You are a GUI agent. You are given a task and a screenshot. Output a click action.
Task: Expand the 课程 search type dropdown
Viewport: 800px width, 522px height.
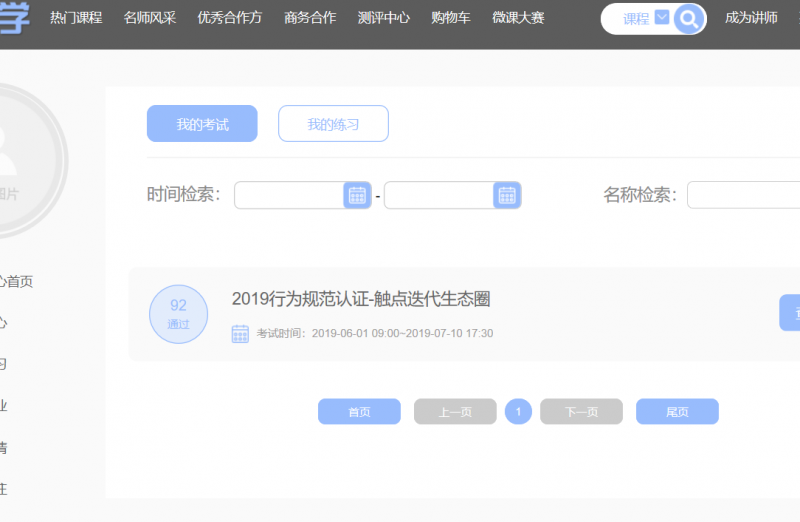coord(662,18)
